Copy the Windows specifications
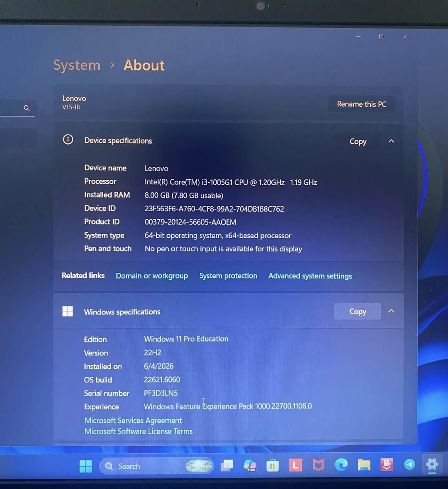 click(357, 311)
